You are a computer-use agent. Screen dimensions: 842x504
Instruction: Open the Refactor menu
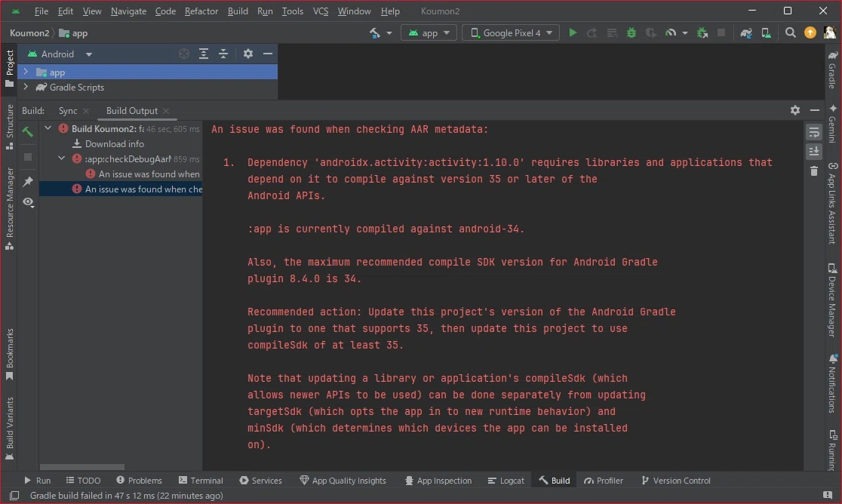click(x=201, y=11)
